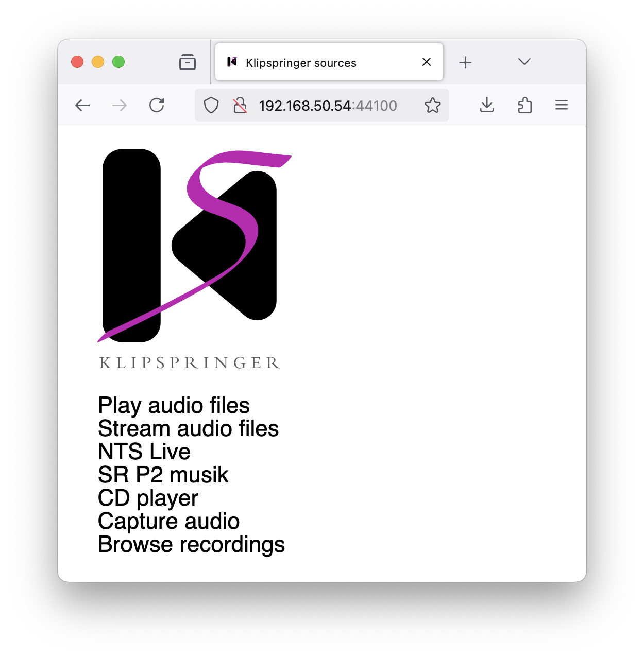Image resolution: width=644 pixels, height=658 pixels.
Task: Close the window with red button
Action: pyautogui.click(x=77, y=62)
